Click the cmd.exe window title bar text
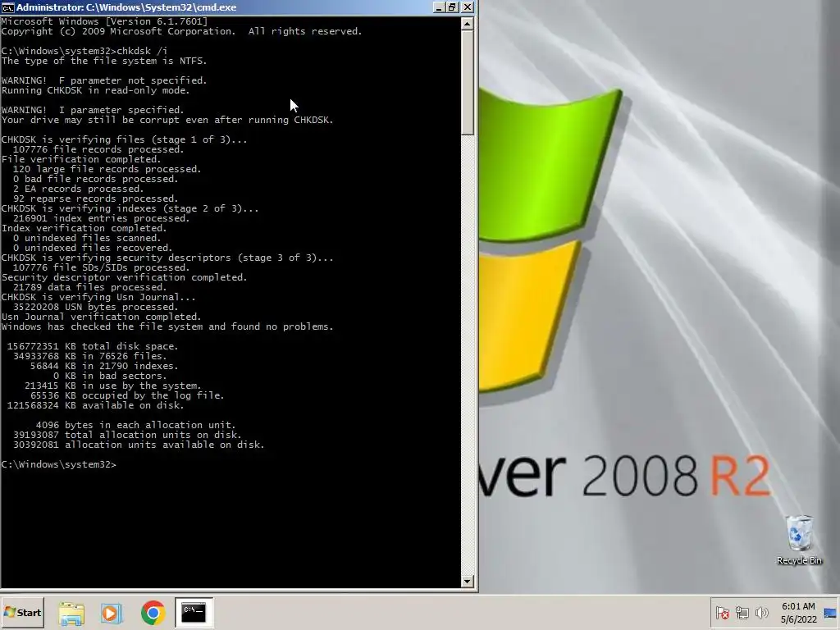Screen dimensions: 840x630 (x=126, y=7)
